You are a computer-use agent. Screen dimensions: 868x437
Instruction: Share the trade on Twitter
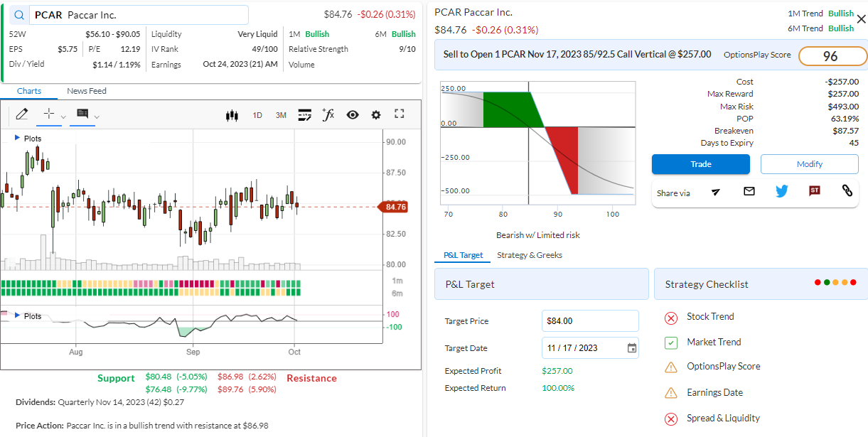pos(782,191)
